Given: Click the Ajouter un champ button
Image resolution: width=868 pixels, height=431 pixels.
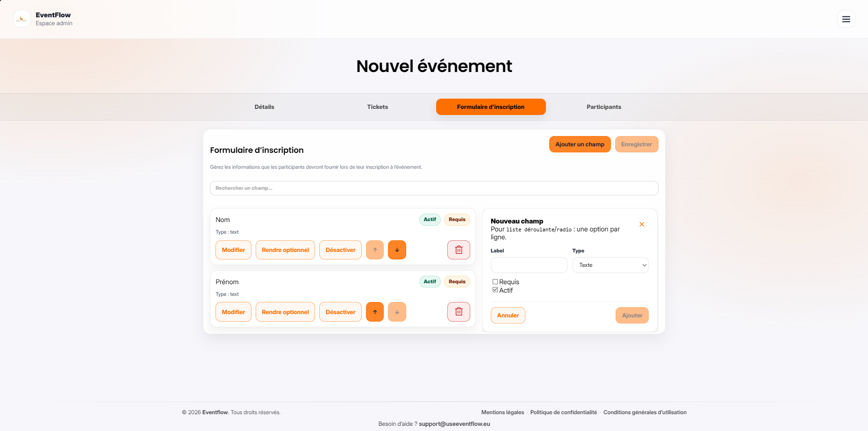Looking at the screenshot, I should click(580, 144).
